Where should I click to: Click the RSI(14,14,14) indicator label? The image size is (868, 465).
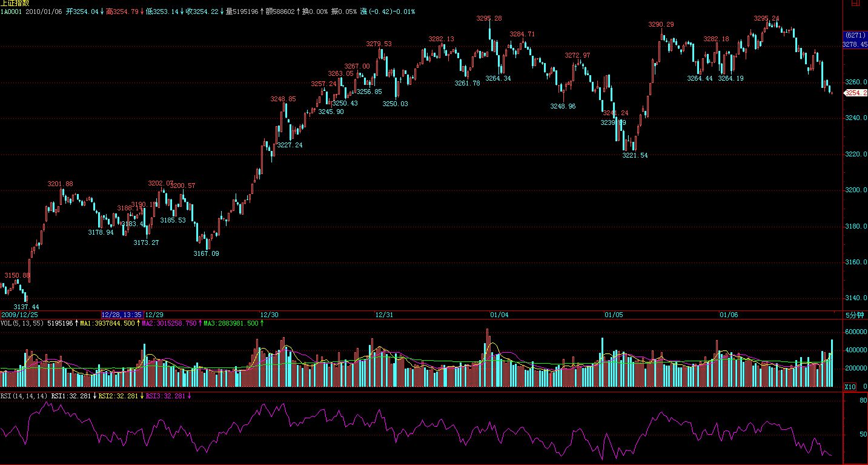pyautogui.click(x=24, y=396)
